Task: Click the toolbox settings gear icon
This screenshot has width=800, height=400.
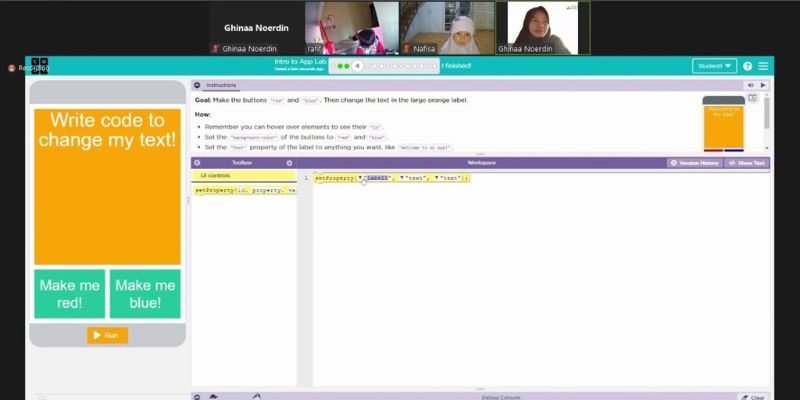Action: [289, 162]
